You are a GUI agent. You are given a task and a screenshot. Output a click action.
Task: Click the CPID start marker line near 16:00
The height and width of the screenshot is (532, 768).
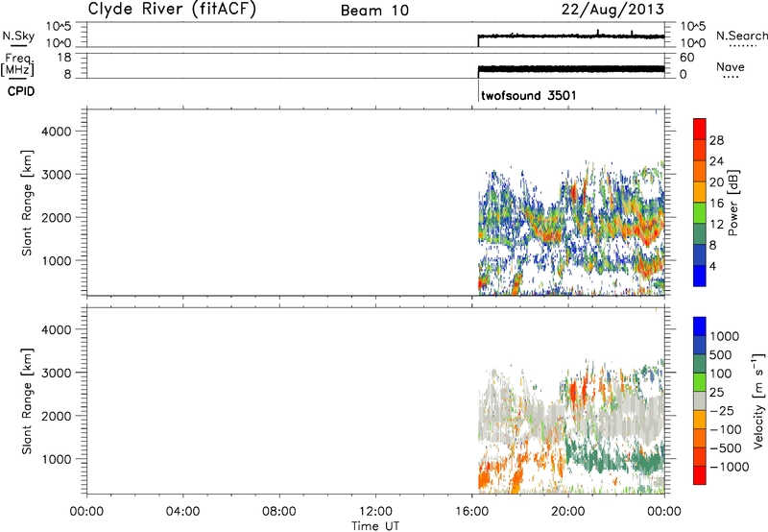[478, 91]
